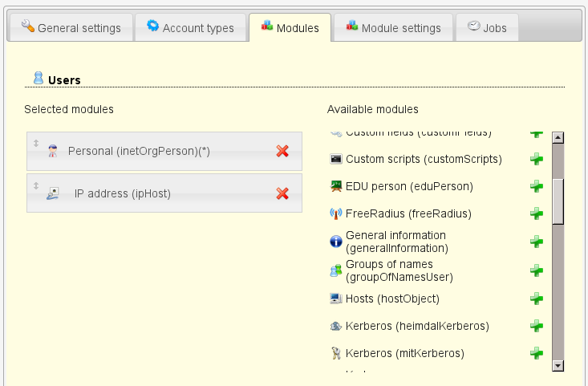The width and height of the screenshot is (588, 386).
Task: Remove the Personal (inetOrgPerson) module
Action: [282, 151]
